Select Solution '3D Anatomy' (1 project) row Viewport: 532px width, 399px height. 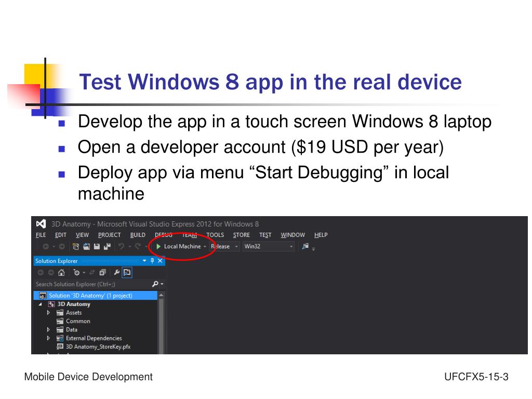click(96, 296)
